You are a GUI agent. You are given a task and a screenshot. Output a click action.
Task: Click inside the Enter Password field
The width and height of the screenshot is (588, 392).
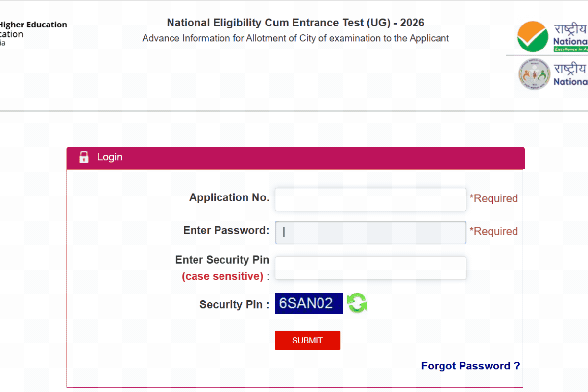pos(370,232)
